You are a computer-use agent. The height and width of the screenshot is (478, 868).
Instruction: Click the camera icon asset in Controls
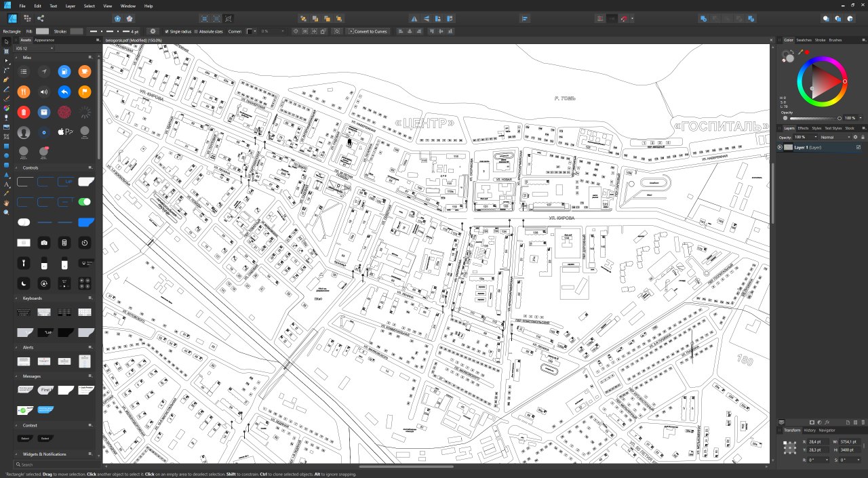(x=44, y=242)
